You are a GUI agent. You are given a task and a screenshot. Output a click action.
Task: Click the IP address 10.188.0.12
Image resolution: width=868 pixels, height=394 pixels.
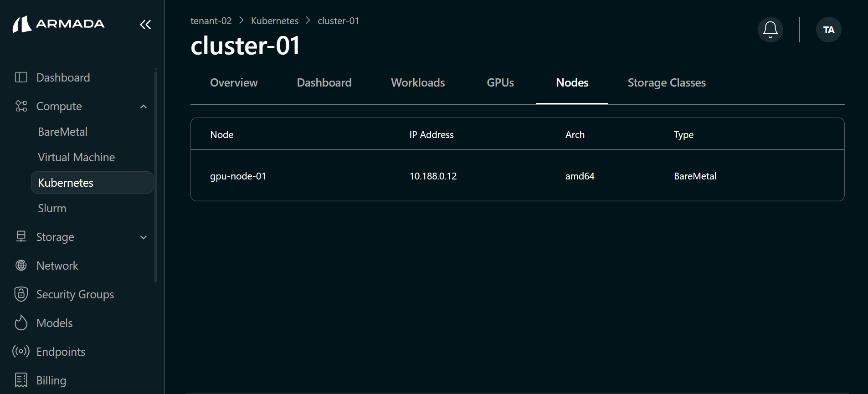(433, 176)
